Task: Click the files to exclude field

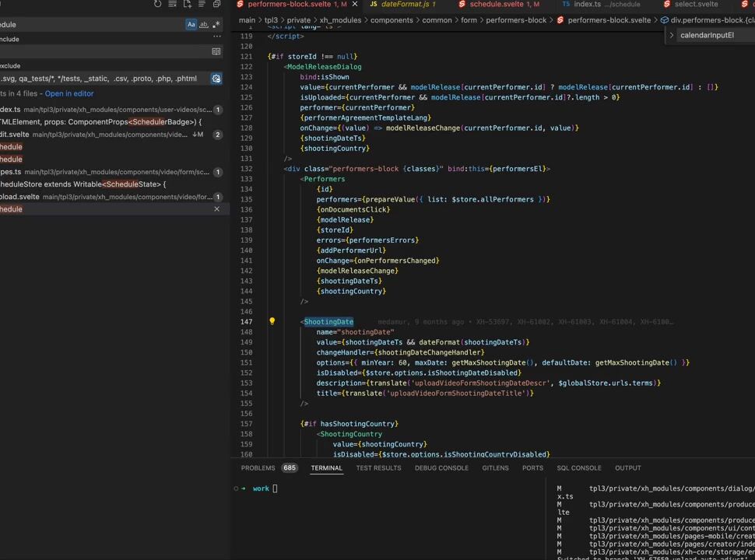Action: point(104,79)
